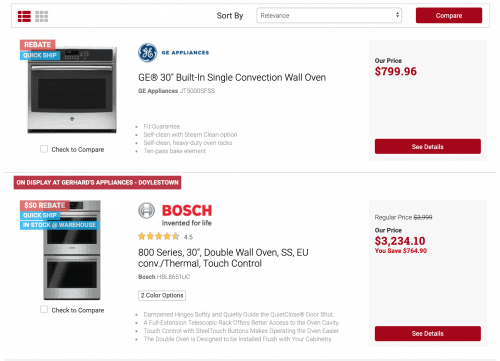Click On Display at Gerhard's Appliances banner
This screenshot has height=361, width=500.
[x=97, y=182]
